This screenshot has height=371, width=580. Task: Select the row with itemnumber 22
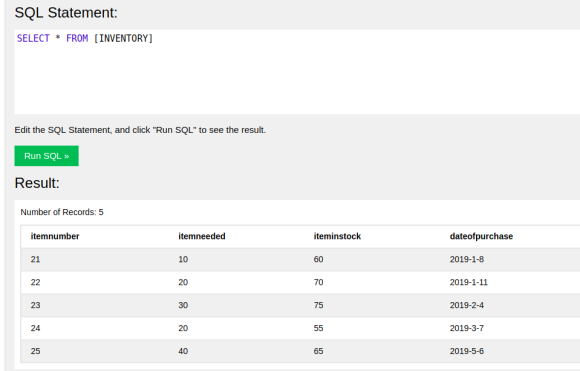[300, 282]
